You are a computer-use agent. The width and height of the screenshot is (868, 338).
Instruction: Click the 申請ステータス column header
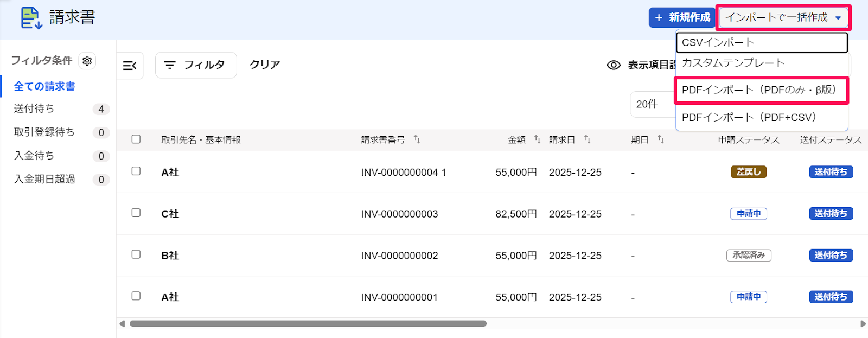pyautogui.click(x=749, y=140)
